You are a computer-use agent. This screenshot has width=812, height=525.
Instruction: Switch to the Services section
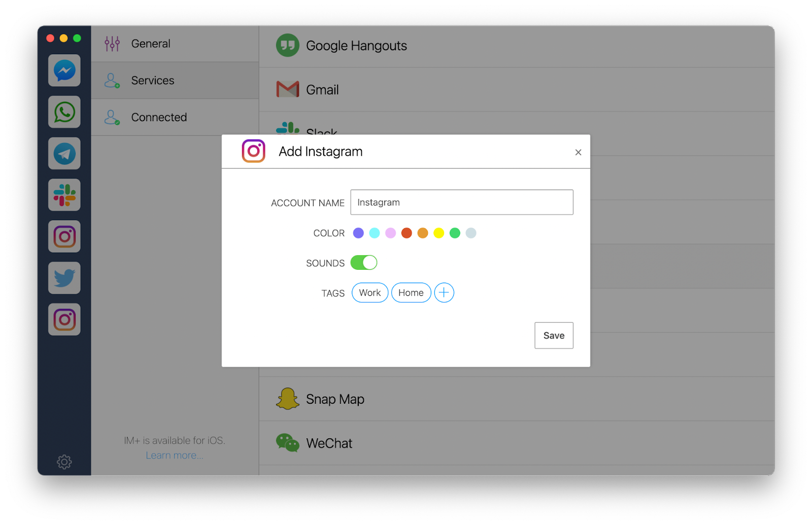pos(152,80)
